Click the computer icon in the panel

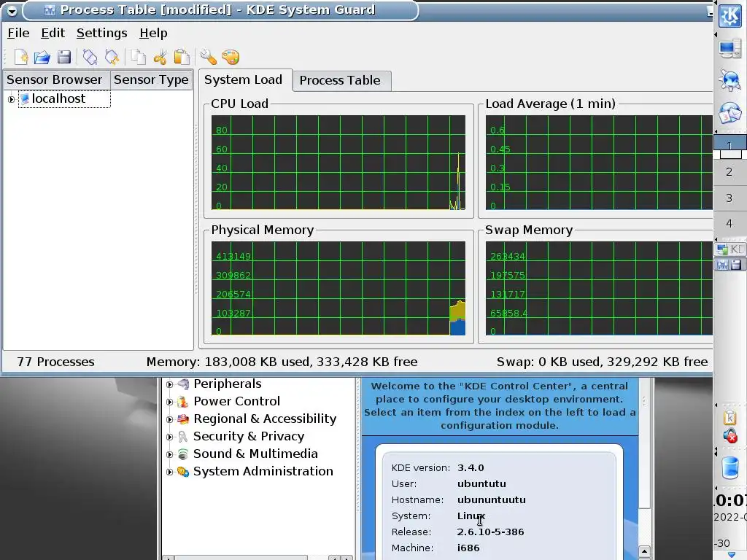point(729,49)
